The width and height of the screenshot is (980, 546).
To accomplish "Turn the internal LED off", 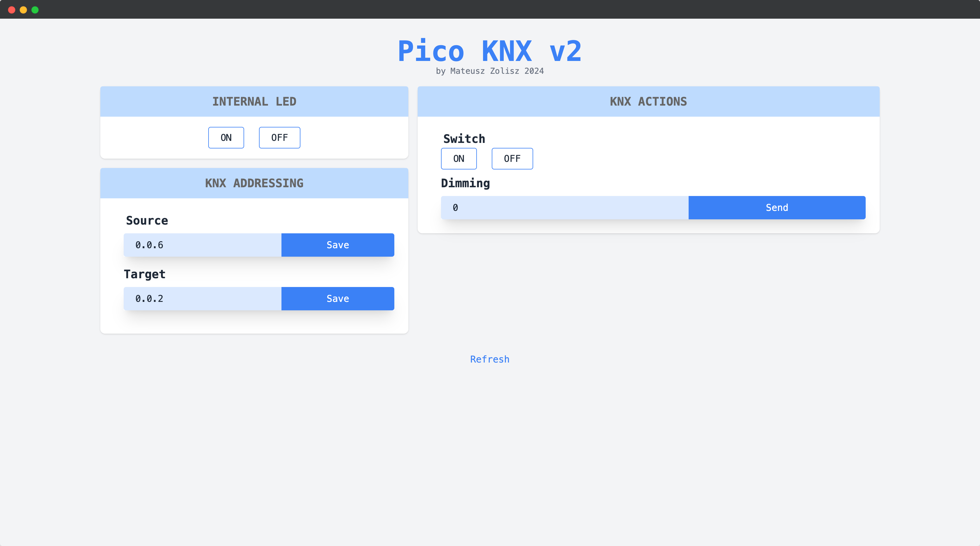I will 279,137.
